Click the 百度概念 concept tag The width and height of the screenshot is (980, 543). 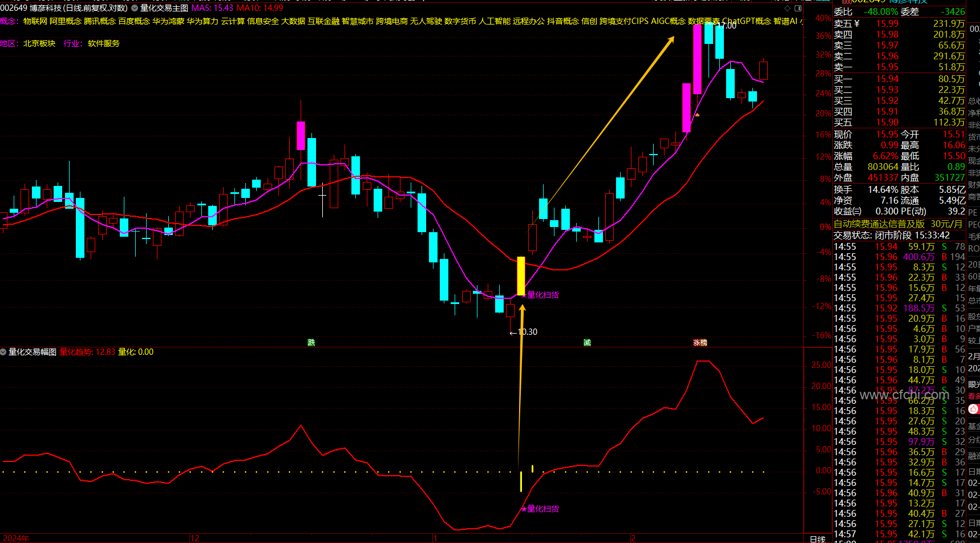[x=134, y=21]
